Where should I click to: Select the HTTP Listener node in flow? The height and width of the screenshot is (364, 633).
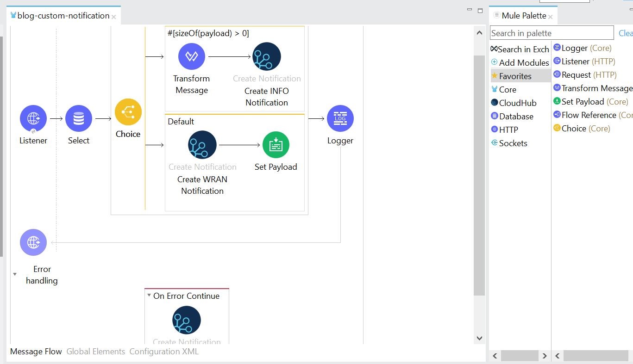coord(33,118)
